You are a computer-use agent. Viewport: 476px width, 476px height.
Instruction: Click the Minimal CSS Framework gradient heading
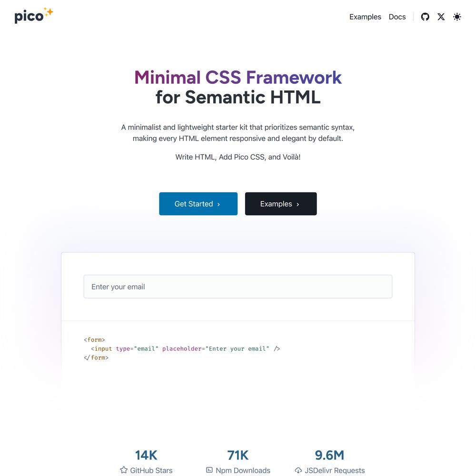(238, 78)
